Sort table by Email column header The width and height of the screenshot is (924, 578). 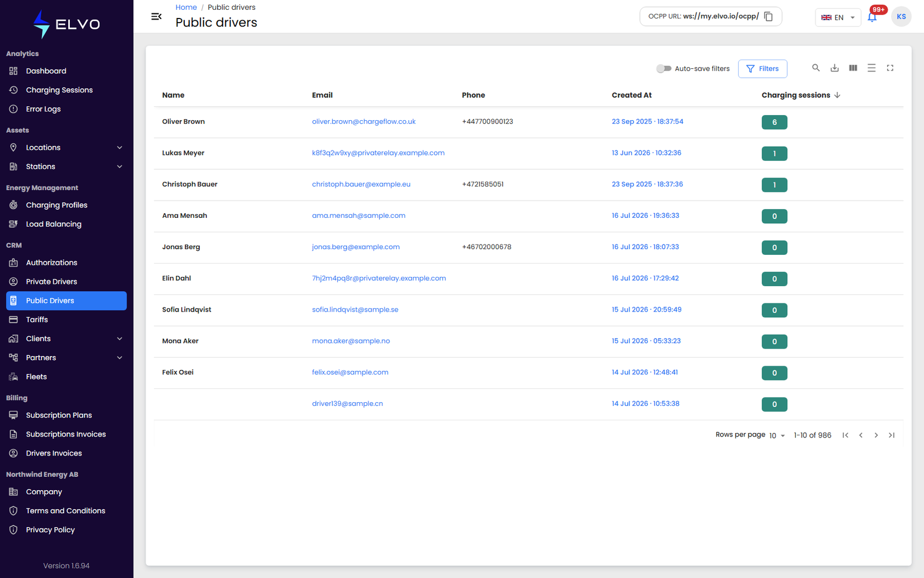pos(322,95)
